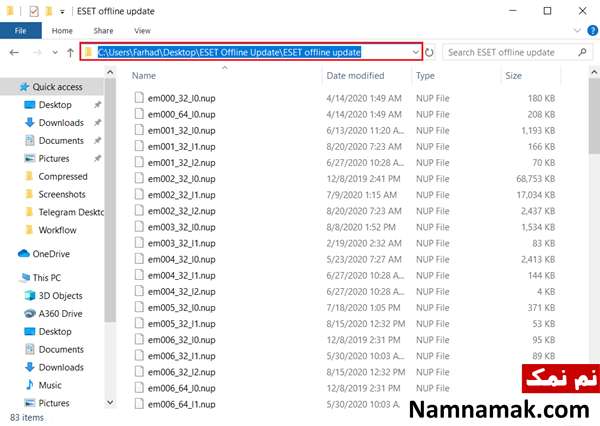The height and width of the screenshot is (426, 600).
Task: Open 3D Objects under This PC
Action: [x=60, y=295]
